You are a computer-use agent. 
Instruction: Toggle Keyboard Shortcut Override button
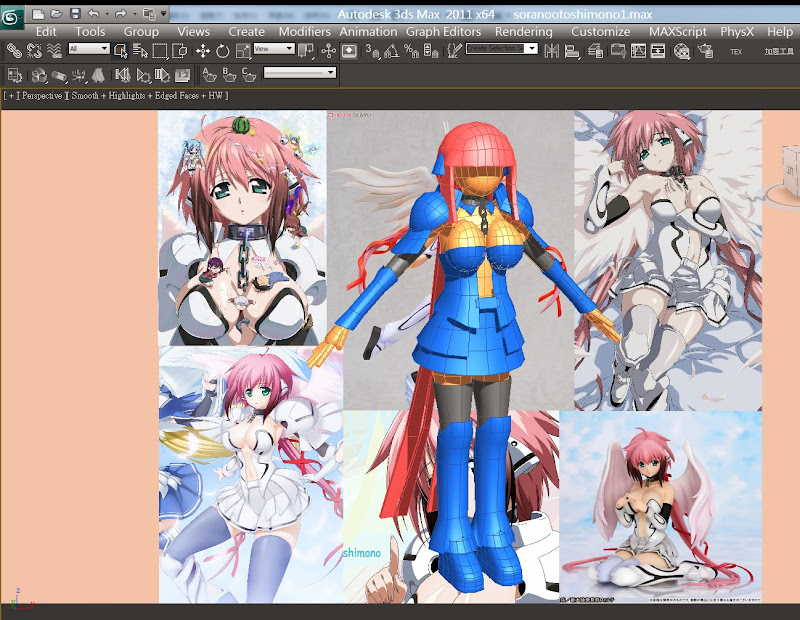(349, 51)
